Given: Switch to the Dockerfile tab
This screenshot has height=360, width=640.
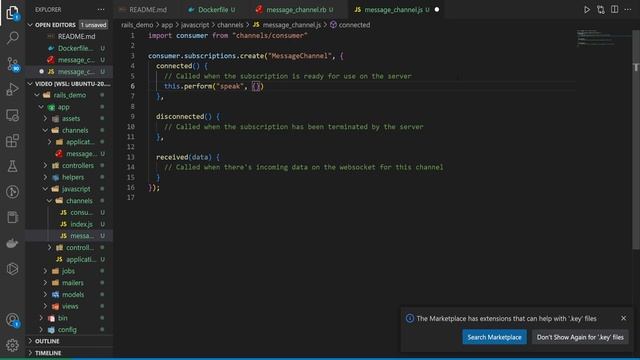Looking at the screenshot, I should coord(213,9).
